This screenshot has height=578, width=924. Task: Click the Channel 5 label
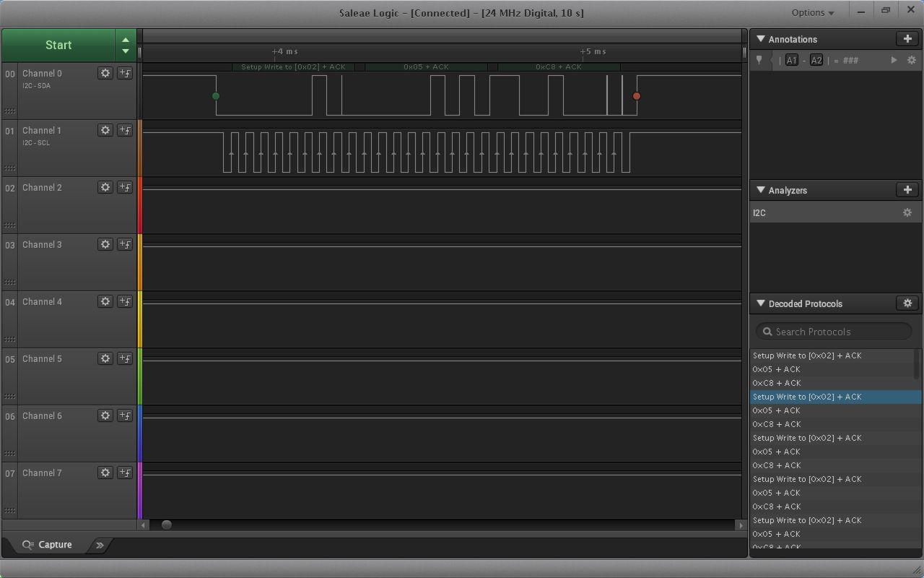pyautogui.click(x=42, y=358)
